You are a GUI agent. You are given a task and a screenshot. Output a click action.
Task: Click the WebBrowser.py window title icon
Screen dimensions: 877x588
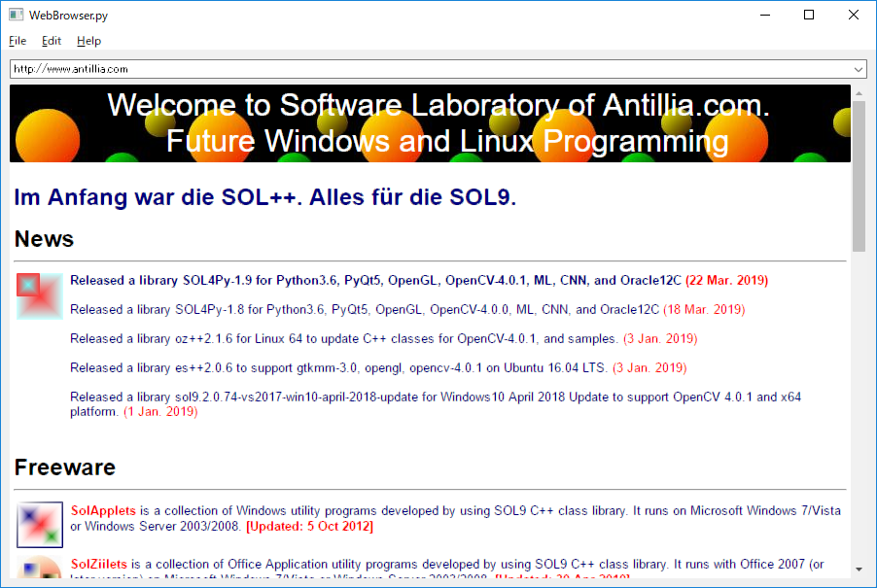coord(16,16)
